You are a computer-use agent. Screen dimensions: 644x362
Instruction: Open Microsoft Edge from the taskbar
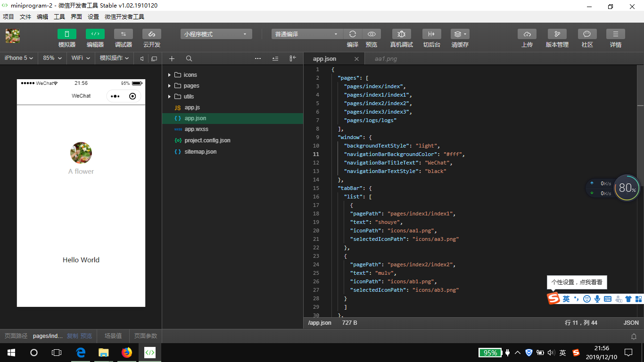(x=81, y=353)
